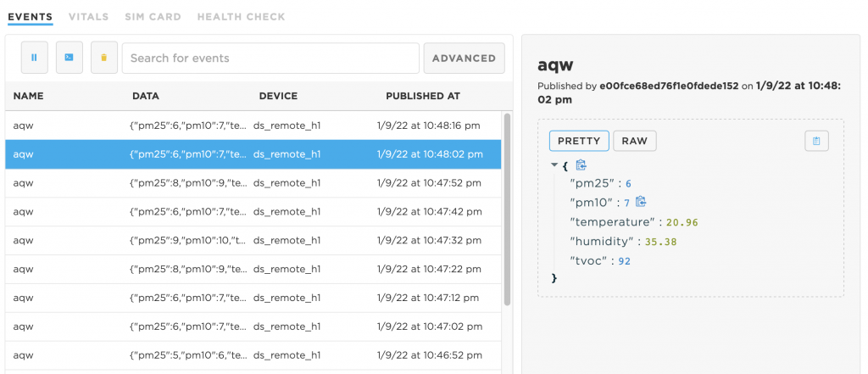868x374 pixels.
Task: Switch to PRETTY view
Action: point(579,141)
